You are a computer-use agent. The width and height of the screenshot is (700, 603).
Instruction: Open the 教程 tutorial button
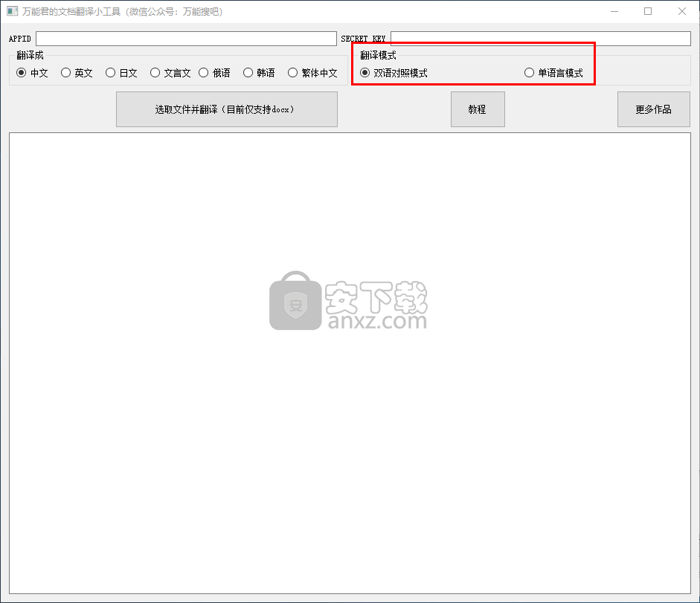click(478, 109)
